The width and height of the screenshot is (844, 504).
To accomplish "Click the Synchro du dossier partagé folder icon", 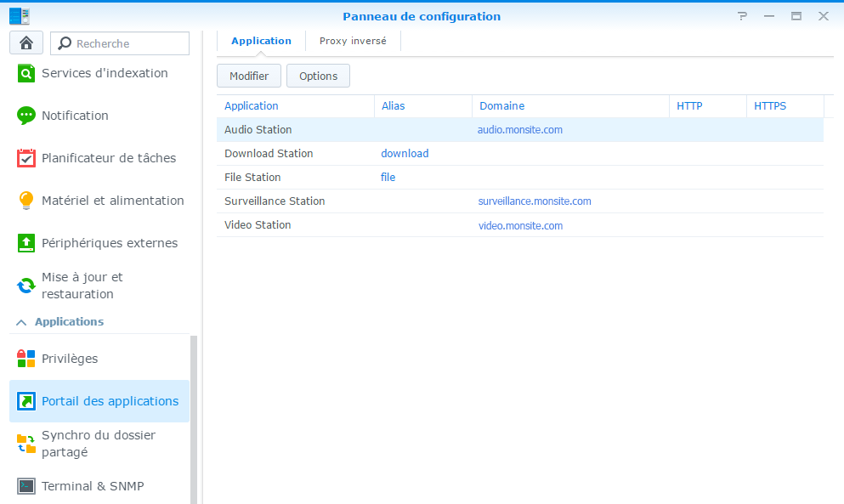I will click(25, 444).
